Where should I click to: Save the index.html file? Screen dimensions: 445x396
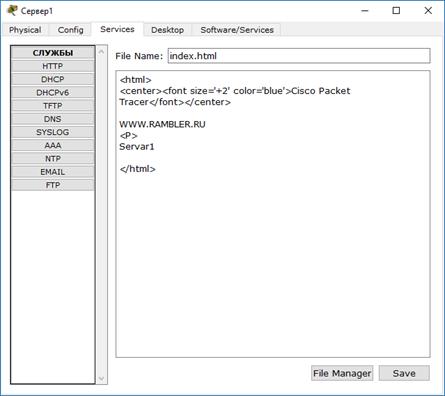click(x=404, y=373)
